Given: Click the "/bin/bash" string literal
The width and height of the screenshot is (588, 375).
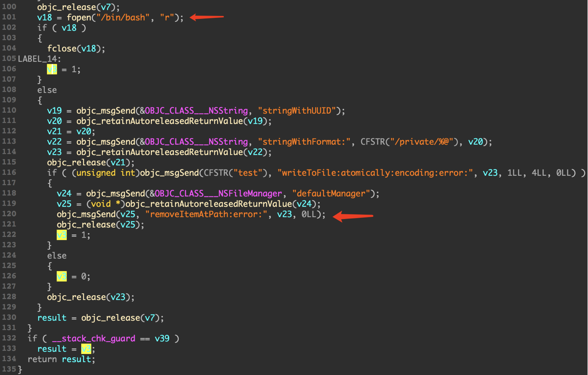Looking at the screenshot, I should click(x=123, y=18).
